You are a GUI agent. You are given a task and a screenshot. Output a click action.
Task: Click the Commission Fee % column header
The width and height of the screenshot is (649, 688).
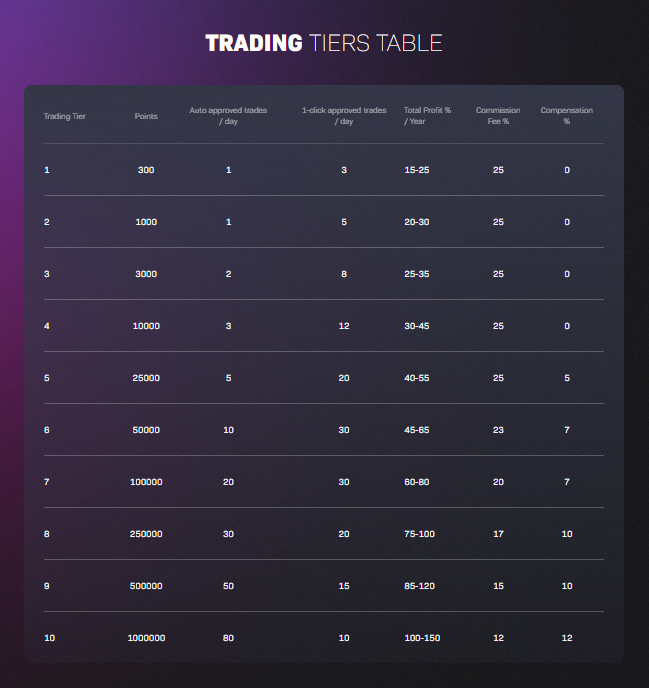[498, 116]
